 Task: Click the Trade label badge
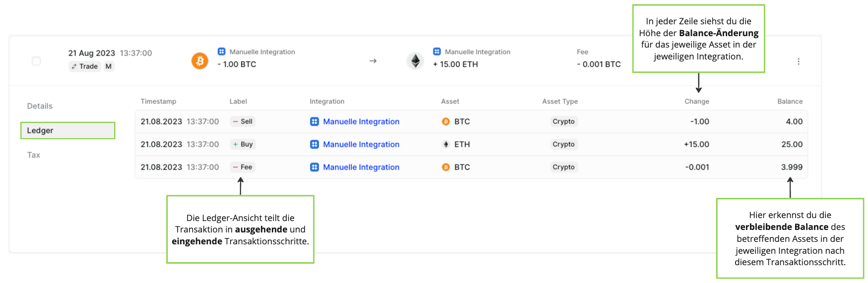(85, 66)
